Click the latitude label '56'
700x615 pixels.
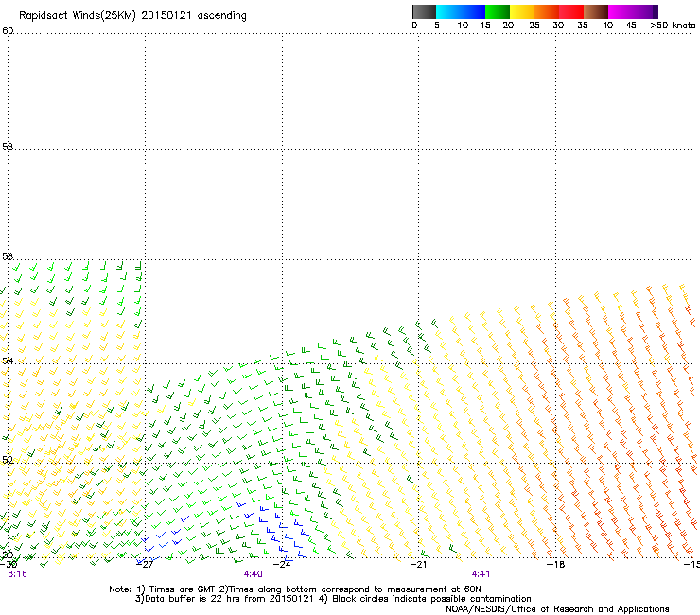[x=8, y=256]
